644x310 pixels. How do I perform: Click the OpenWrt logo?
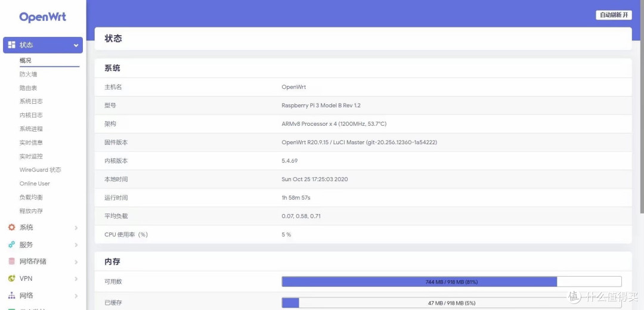[x=43, y=17]
